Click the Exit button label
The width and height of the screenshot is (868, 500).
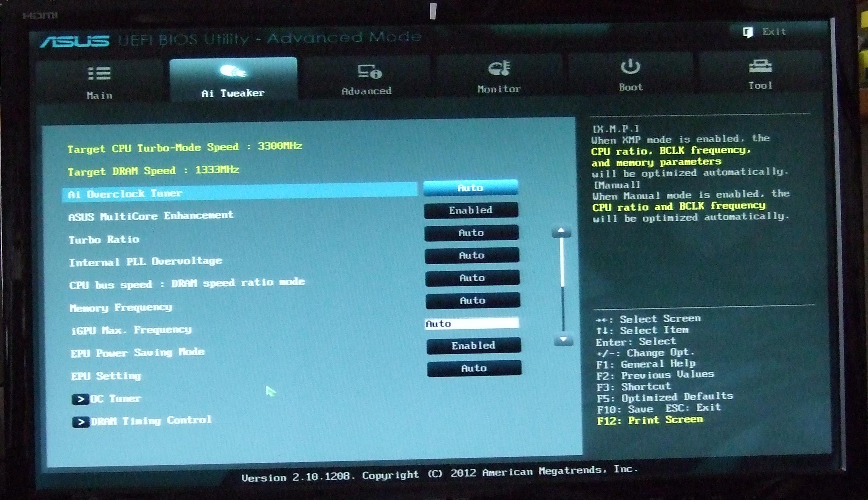774,32
